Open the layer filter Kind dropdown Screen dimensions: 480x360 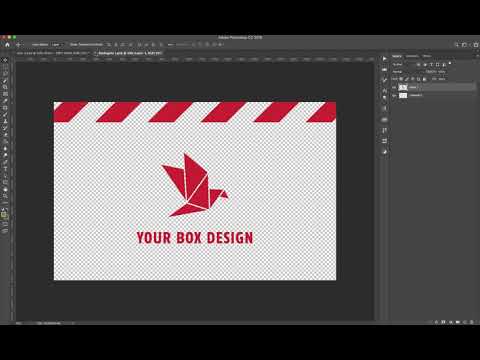(402, 65)
